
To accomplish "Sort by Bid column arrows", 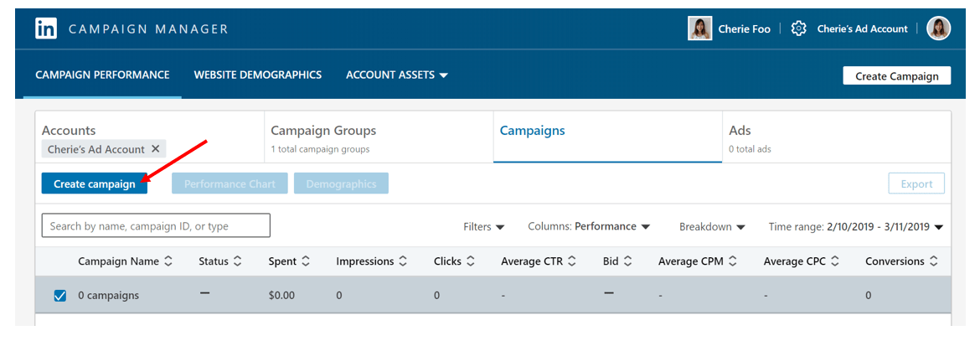I will coord(627,261).
